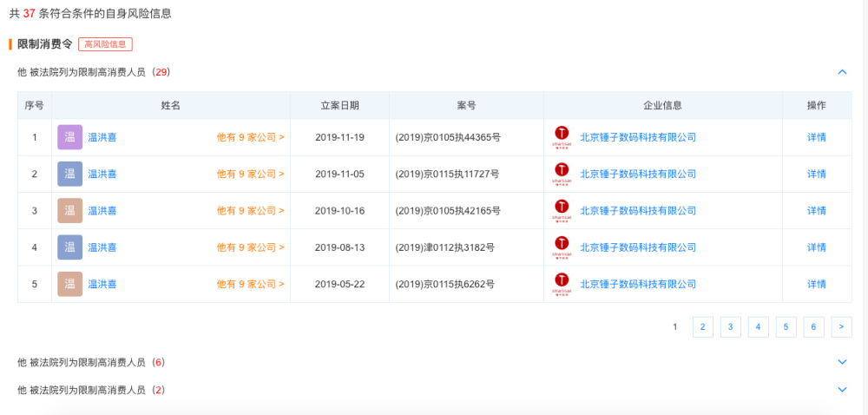Open 温洪喜 profile link in row 5
868x415 pixels.
coord(102,284)
